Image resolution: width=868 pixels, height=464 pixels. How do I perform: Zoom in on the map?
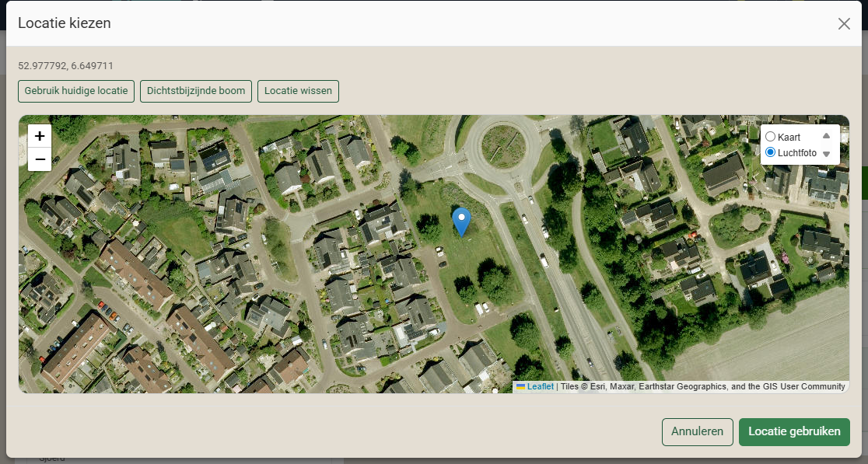point(40,135)
